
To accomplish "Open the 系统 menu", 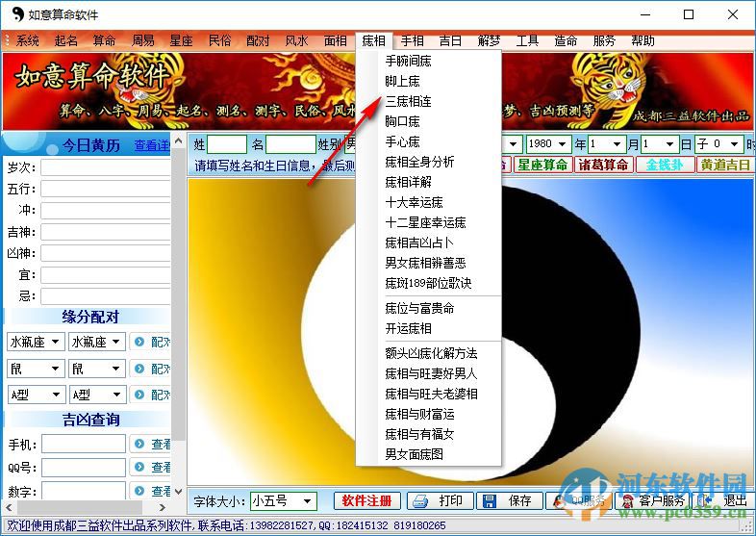I will (x=28, y=41).
